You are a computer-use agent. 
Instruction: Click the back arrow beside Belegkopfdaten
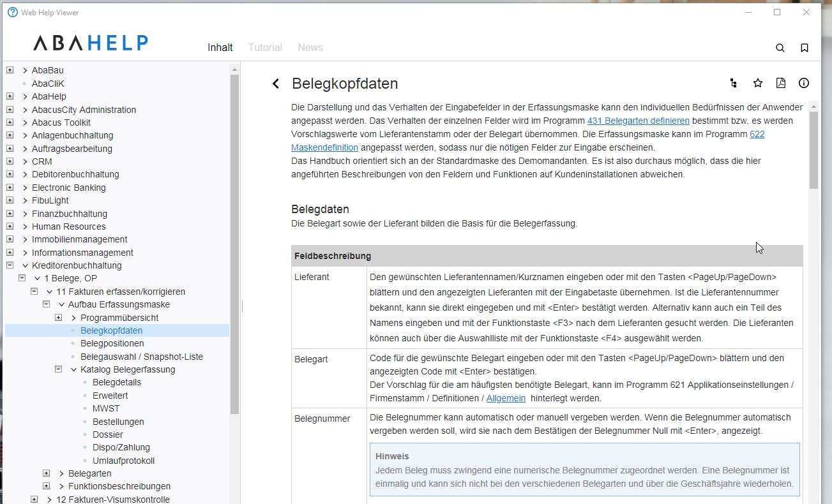point(276,84)
